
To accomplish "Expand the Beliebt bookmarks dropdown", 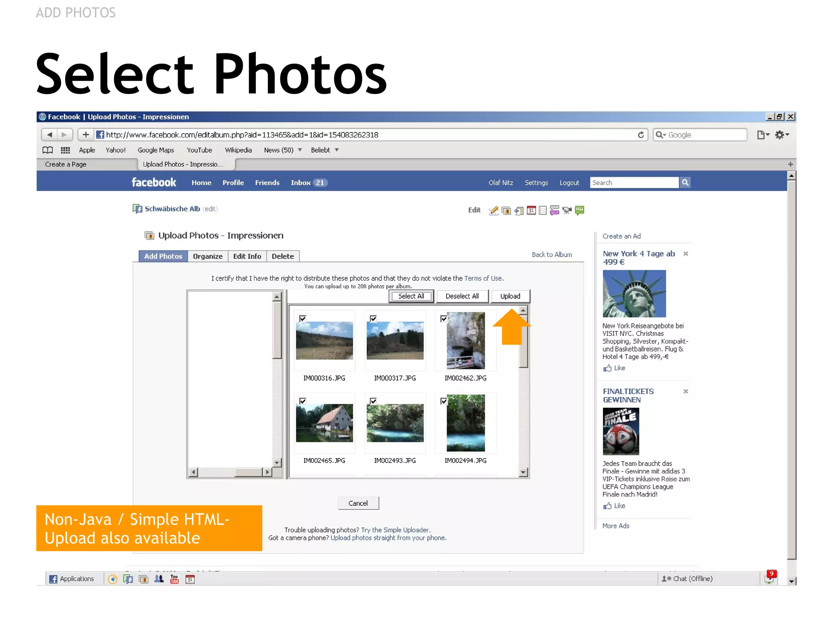I will click(337, 150).
